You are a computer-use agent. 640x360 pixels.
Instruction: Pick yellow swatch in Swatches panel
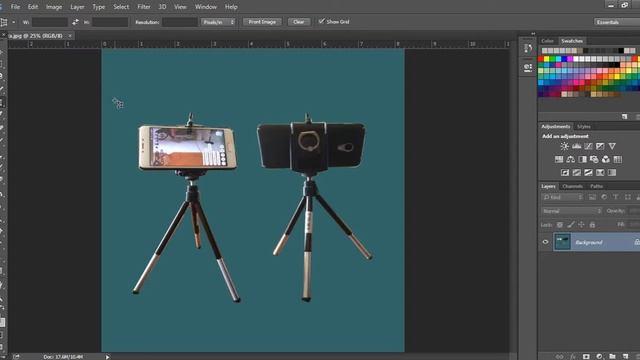pyautogui.click(x=547, y=59)
